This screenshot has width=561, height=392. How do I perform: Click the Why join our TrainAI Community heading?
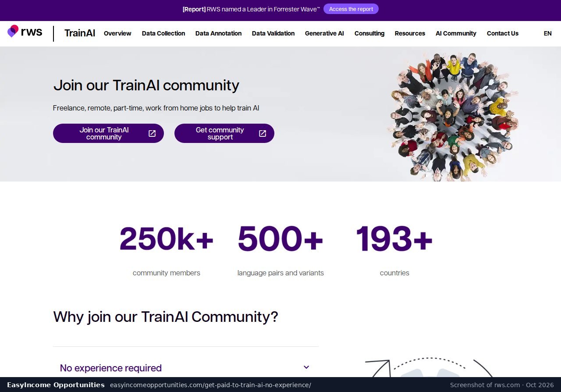pyautogui.click(x=166, y=317)
